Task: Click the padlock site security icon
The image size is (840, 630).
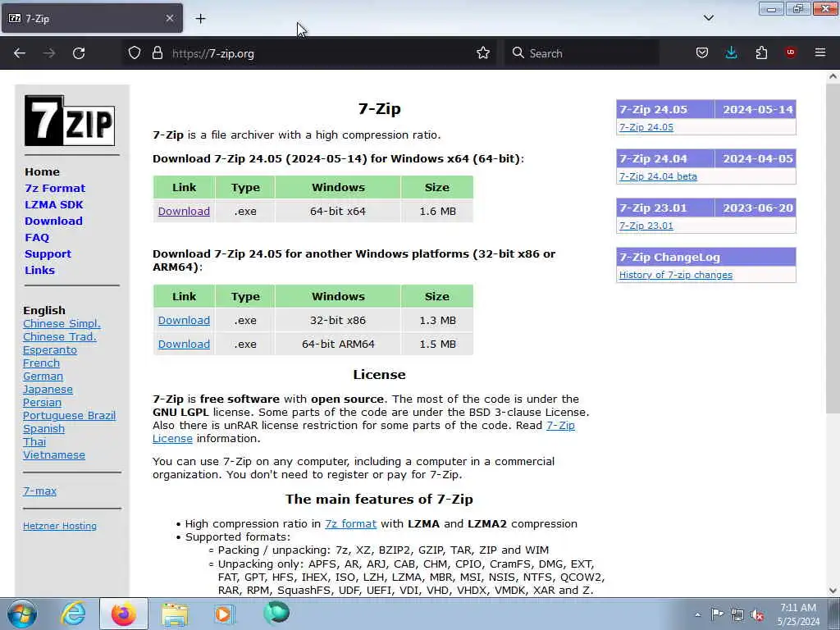Action: pyautogui.click(x=157, y=53)
